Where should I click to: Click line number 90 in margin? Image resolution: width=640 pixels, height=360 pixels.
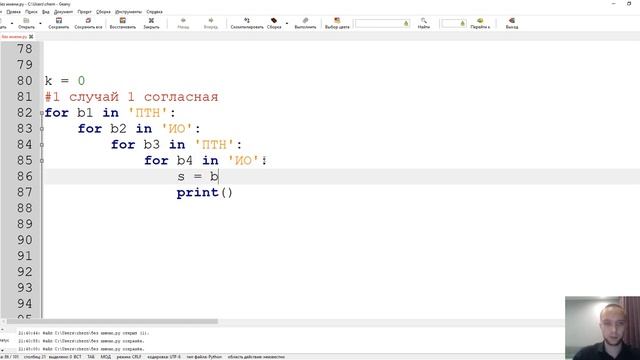24,240
